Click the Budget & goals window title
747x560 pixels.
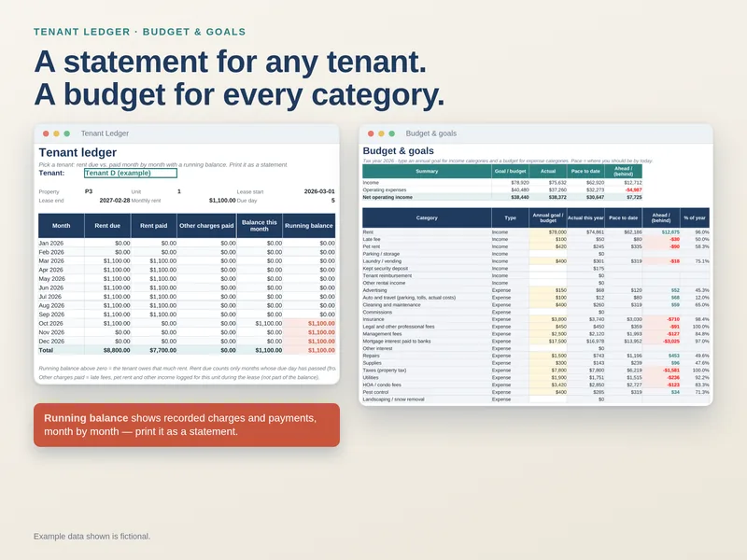point(431,133)
